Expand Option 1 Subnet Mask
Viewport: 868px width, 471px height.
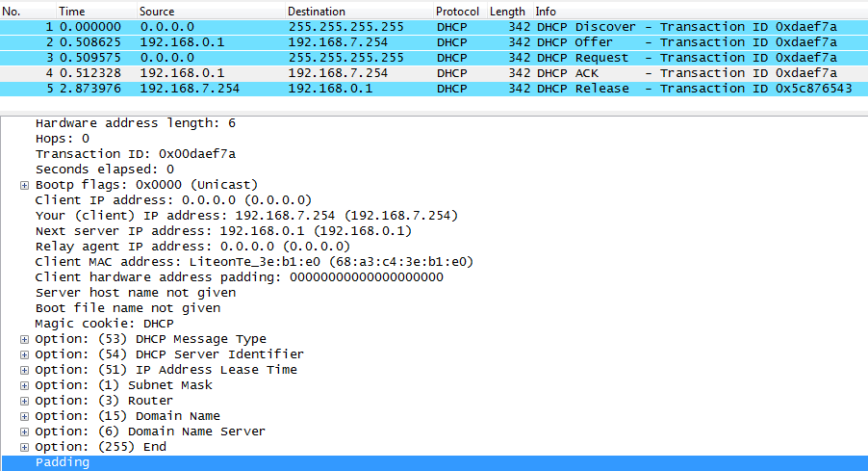(24, 385)
